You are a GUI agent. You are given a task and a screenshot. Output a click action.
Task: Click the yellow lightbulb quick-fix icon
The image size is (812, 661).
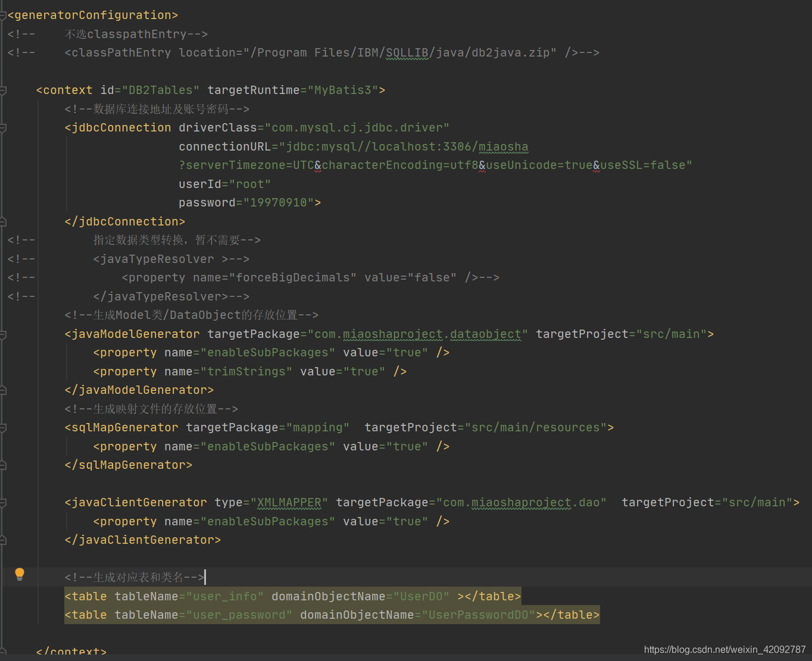[x=20, y=574]
